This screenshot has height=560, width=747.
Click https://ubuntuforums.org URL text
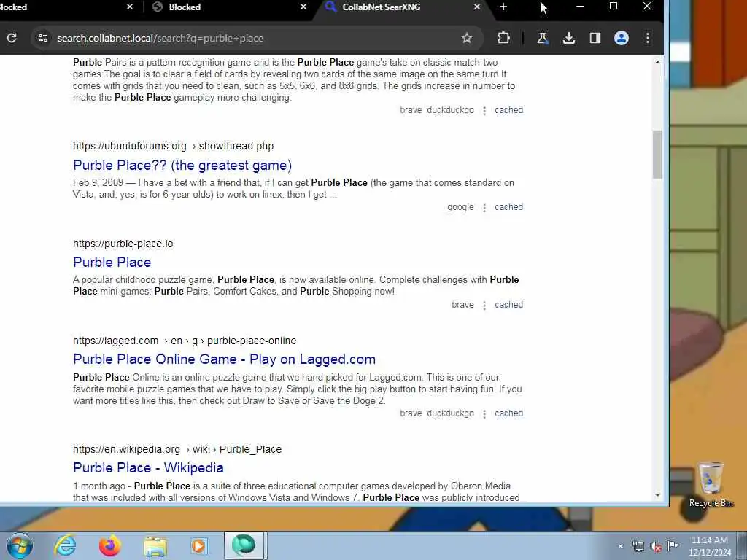click(x=130, y=146)
